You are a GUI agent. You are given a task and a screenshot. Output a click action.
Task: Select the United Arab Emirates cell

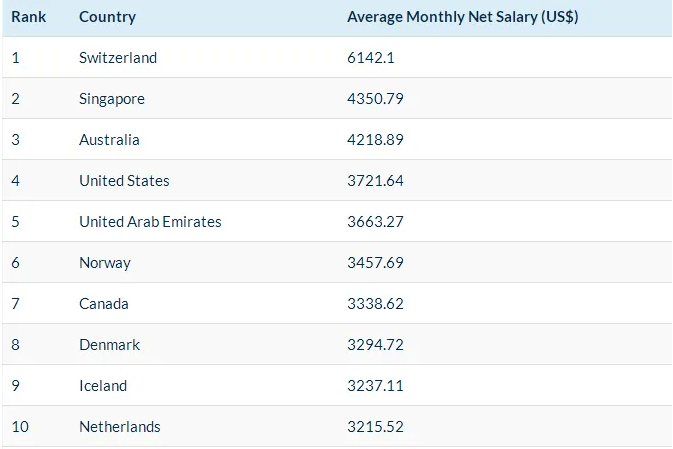coord(150,222)
